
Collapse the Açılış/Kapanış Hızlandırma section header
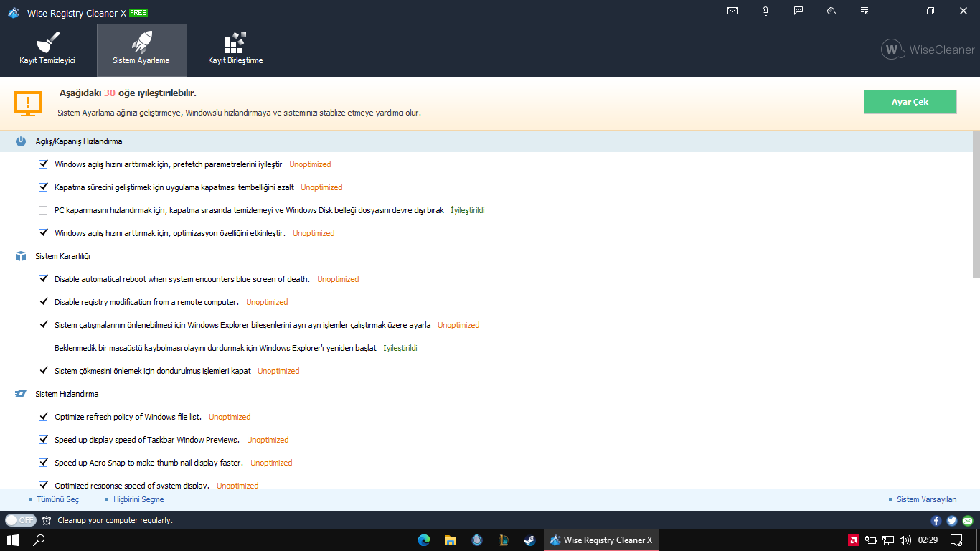point(486,141)
